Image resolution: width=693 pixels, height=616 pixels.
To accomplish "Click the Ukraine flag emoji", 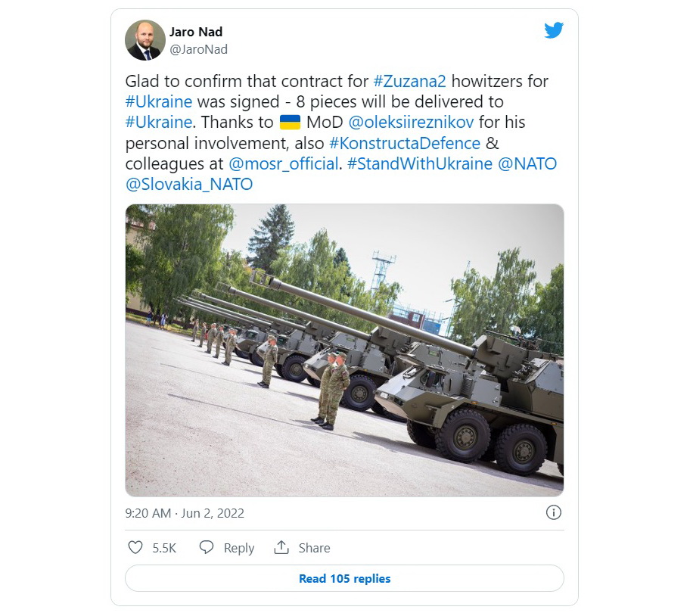I will 290,123.
